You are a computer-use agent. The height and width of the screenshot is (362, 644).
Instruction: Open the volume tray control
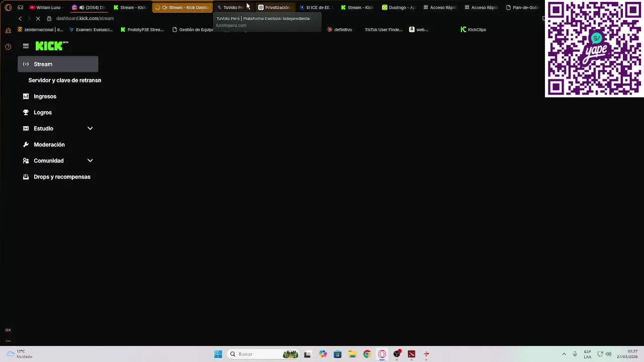click(608, 354)
